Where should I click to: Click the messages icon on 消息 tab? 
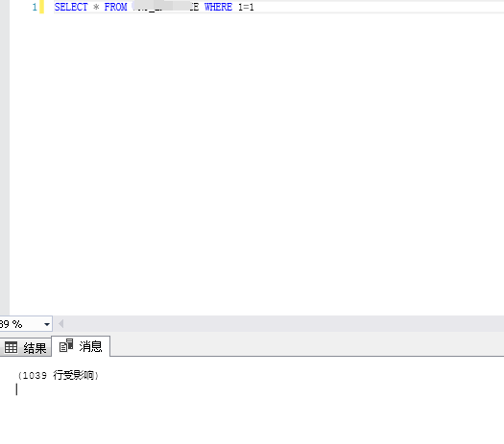click(66, 345)
